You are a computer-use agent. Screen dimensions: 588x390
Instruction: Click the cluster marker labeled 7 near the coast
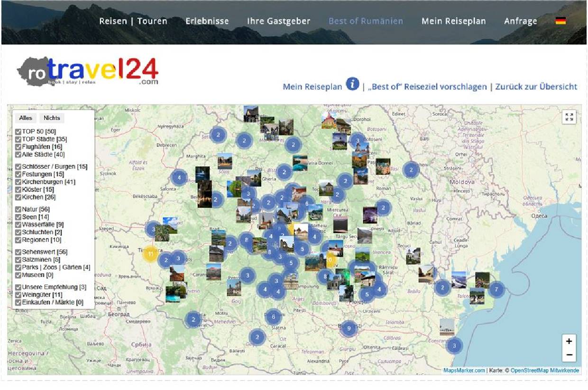click(496, 289)
